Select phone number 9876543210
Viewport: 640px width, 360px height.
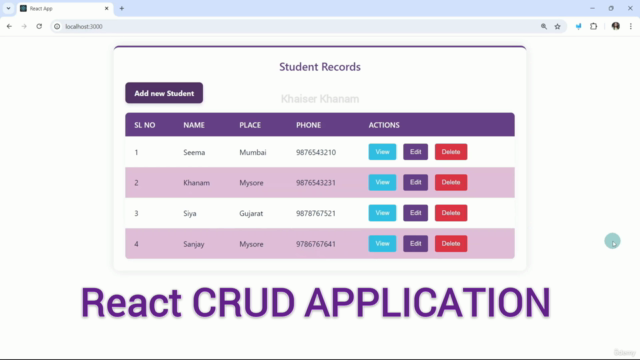pos(316,152)
